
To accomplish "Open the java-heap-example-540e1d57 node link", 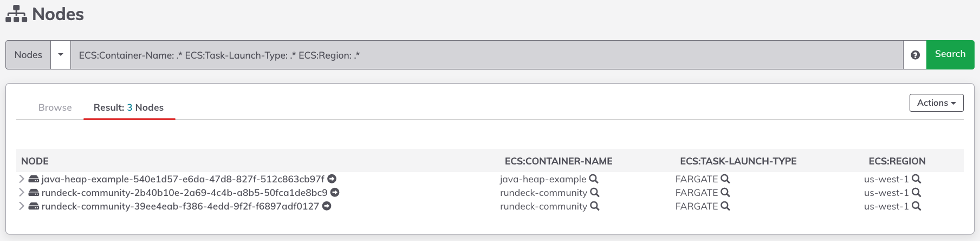I will 183,179.
